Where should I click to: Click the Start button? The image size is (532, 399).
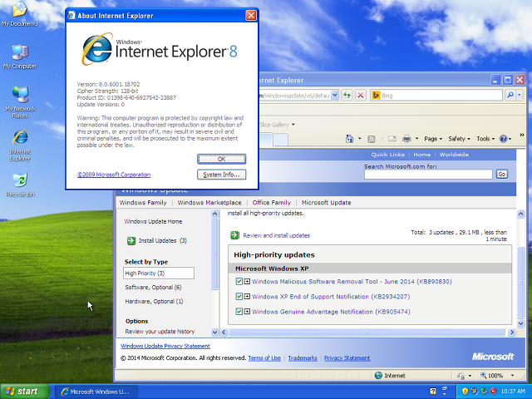[25, 392]
